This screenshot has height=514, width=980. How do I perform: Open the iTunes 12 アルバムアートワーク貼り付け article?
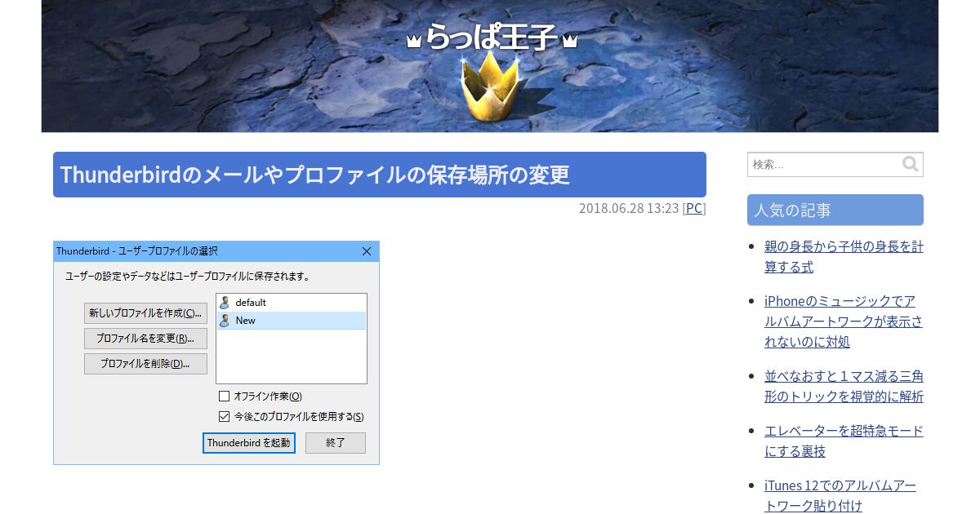(840, 495)
